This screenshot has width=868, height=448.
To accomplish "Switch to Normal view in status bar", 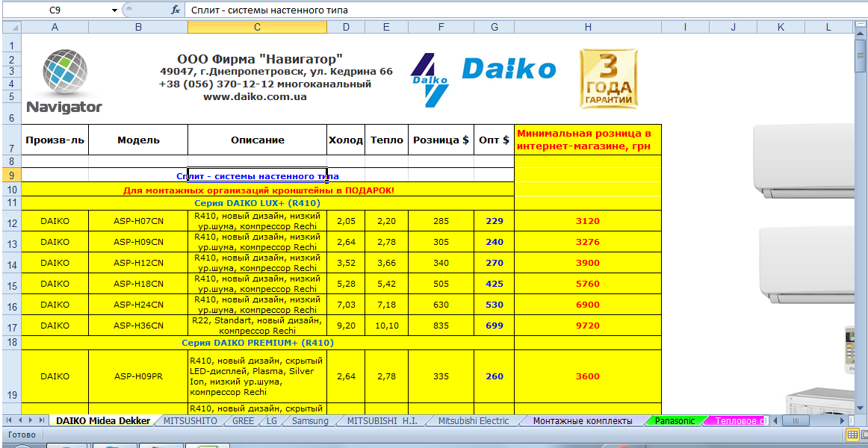I will tap(854, 435).
